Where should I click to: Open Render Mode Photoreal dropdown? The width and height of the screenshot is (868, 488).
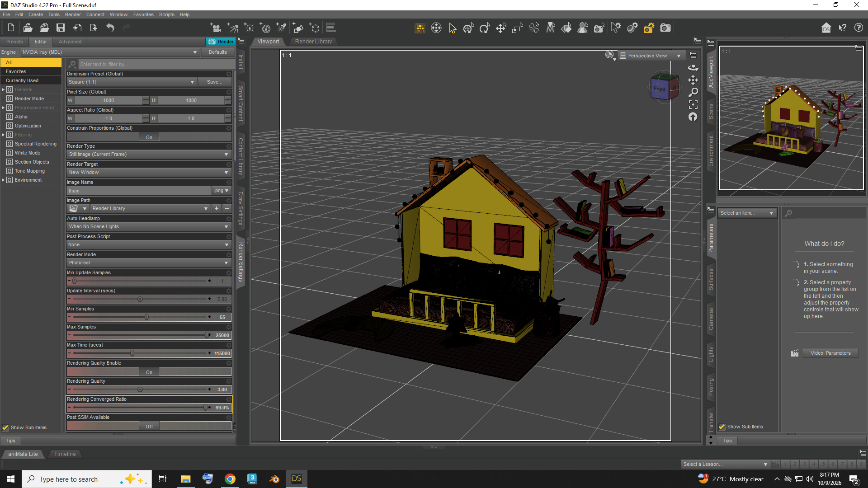(149, 263)
